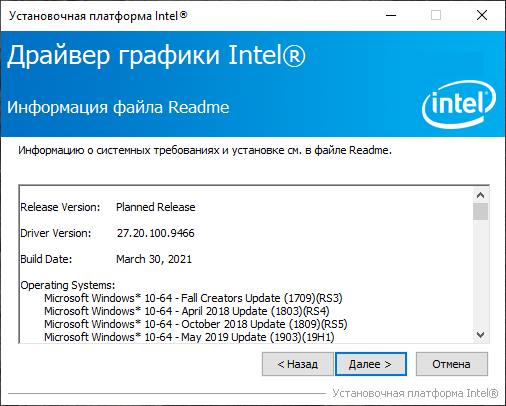The image size is (506, 406).
Task: Click the 'Driver Version:' label
Action: (56, 233)
